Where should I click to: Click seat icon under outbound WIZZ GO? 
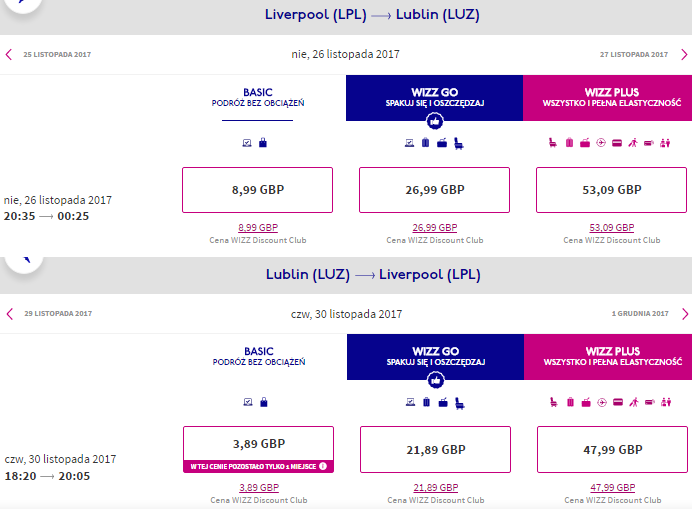pos(459,143)
